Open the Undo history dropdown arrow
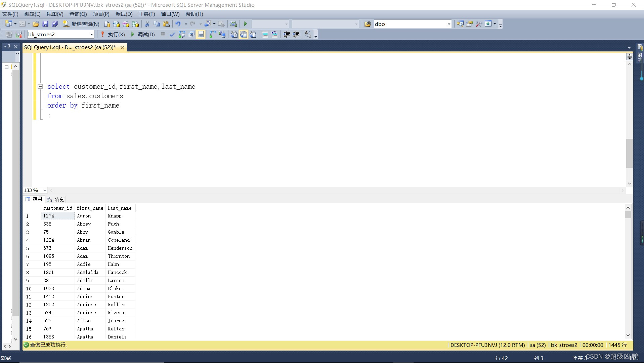644x363 pixels. [x=186, y=24]
